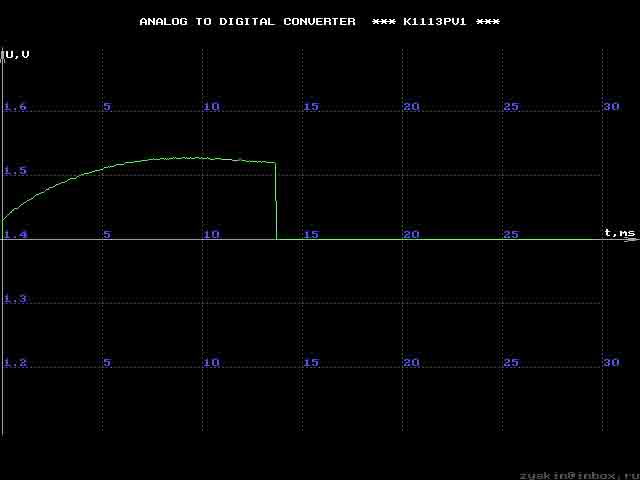Image resolution: width=640 pixels, height=480 pixels.
Task: Click the U,V axis label
Action: (18, 55)
